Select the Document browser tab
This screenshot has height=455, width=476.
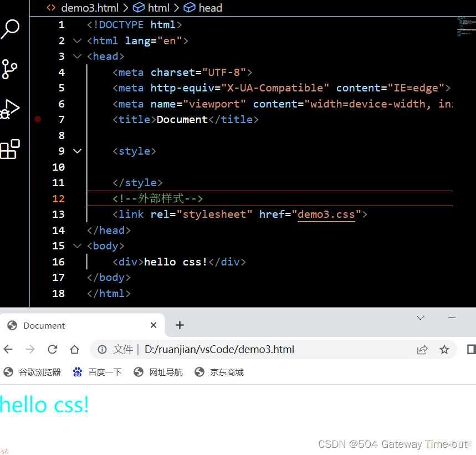pos(82,325)
